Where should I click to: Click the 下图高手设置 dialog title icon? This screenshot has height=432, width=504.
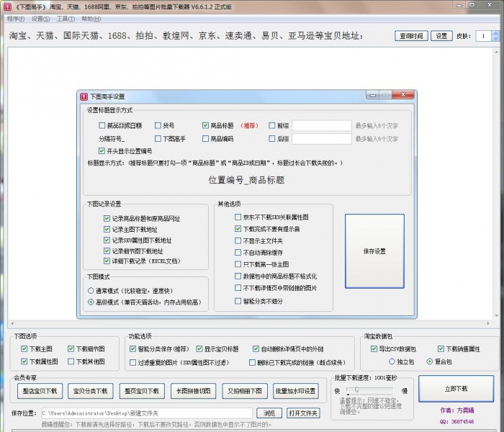pyautogui.click(x=84, y=96)
